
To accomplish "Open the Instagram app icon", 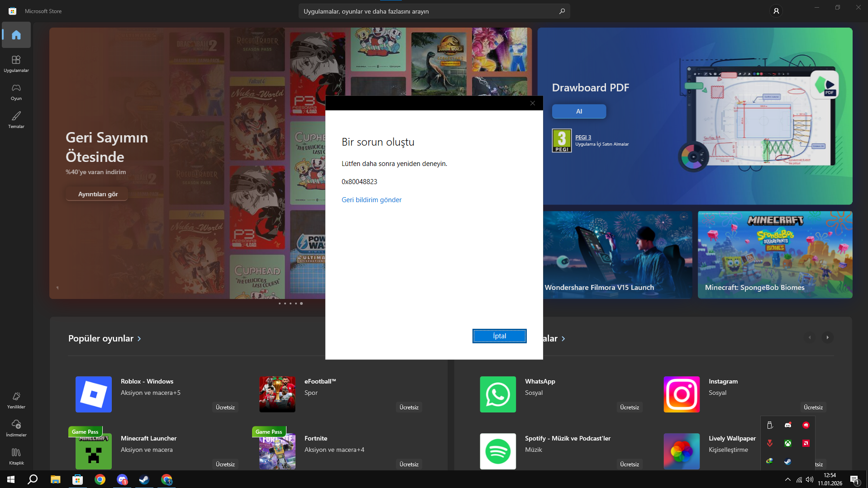I will click(682, 394).
